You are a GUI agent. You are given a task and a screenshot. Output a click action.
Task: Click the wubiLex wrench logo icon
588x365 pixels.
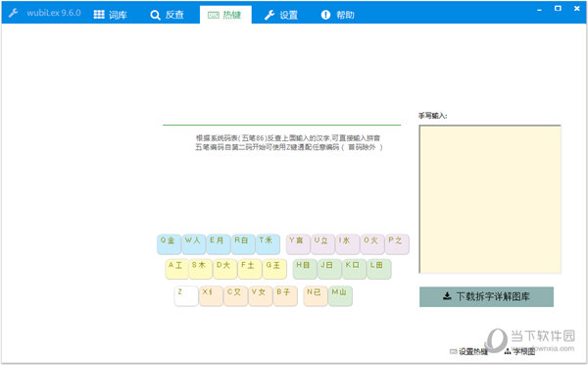tap(13, 13)
